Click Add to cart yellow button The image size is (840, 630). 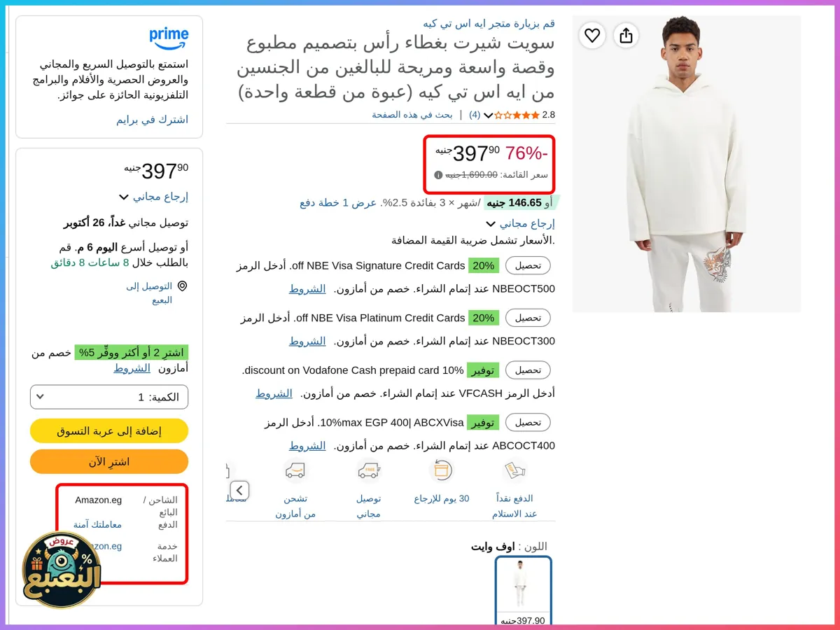click(109, 431)
